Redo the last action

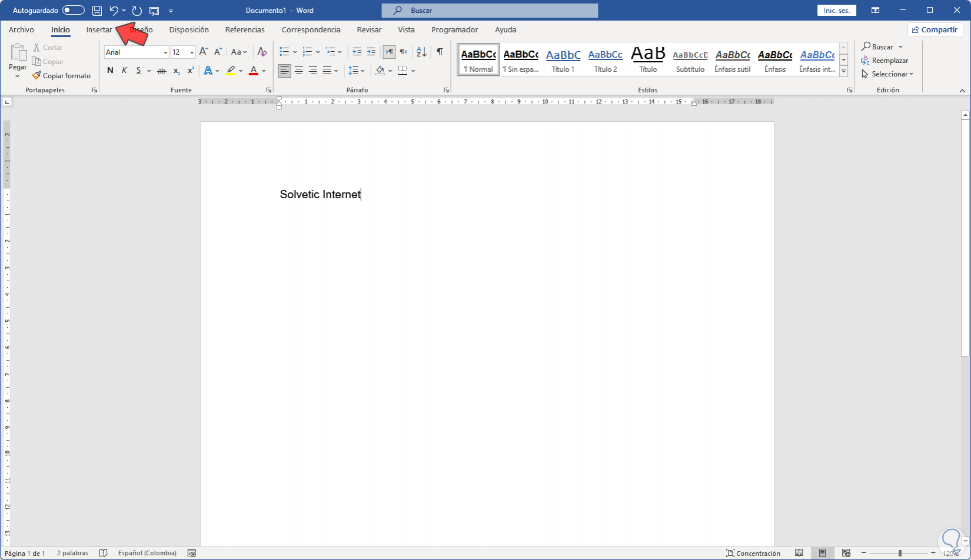point(137,11)
